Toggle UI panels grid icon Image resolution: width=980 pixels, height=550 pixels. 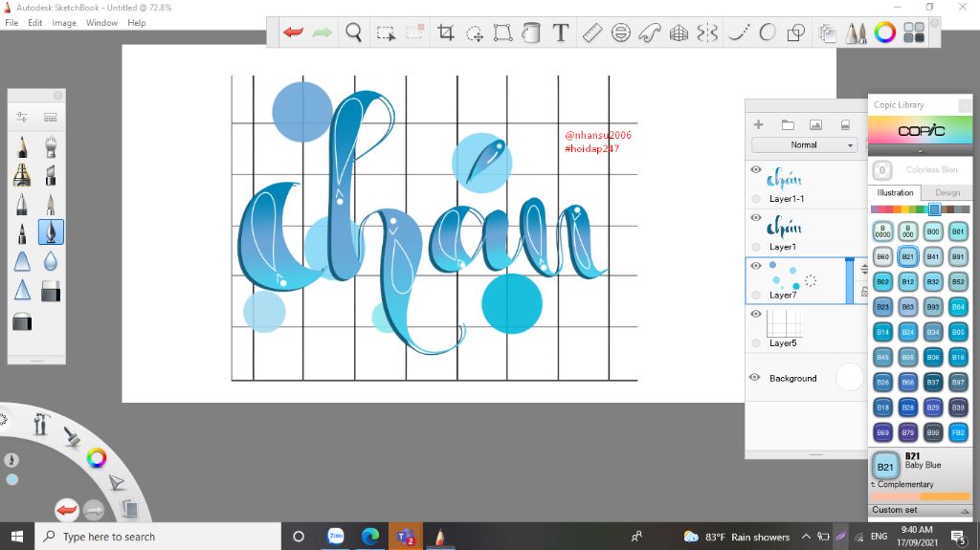914,33
